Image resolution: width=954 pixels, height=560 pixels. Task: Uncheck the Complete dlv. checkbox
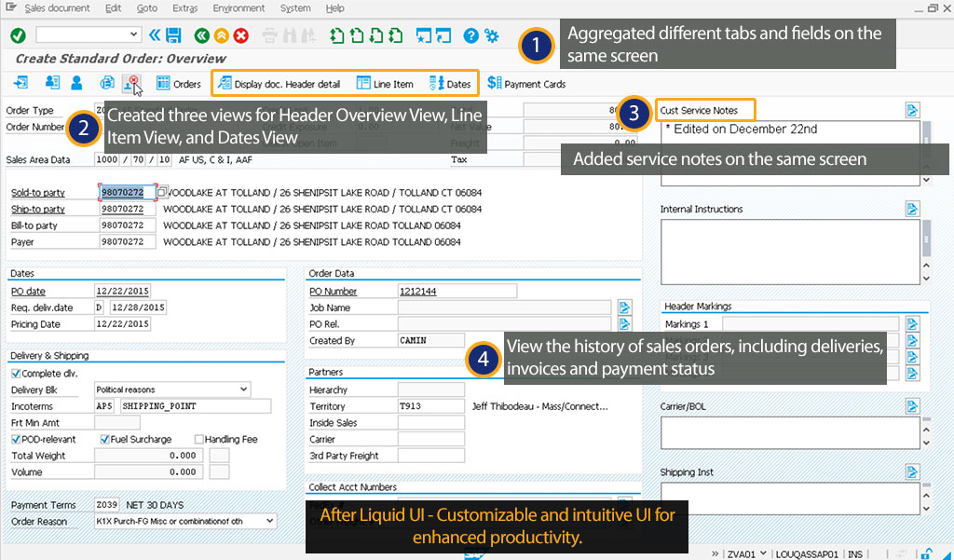click(16, 374)
